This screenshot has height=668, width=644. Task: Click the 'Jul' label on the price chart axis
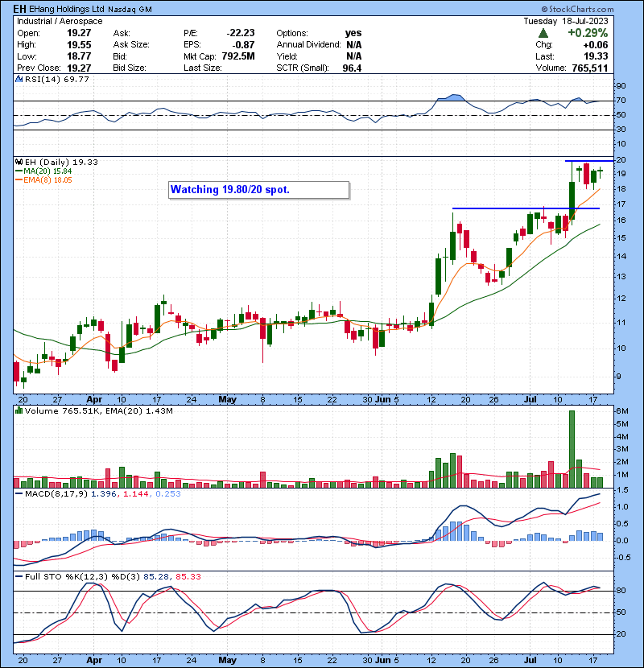point(530,400)
